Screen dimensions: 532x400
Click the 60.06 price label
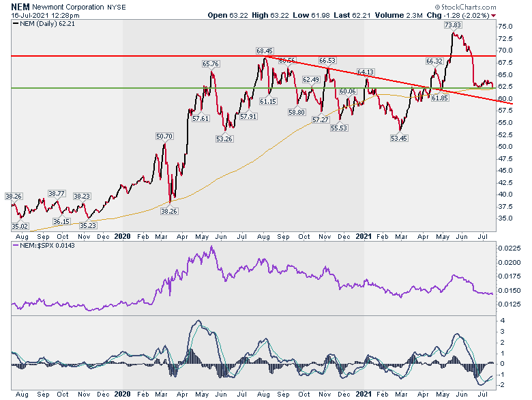348,91
